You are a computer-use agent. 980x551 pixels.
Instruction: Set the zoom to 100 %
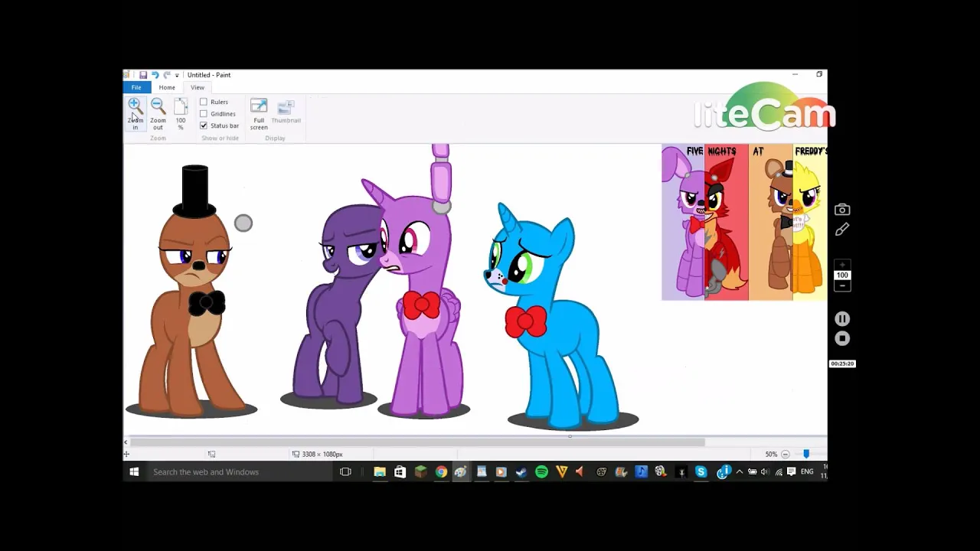[181, 113]
